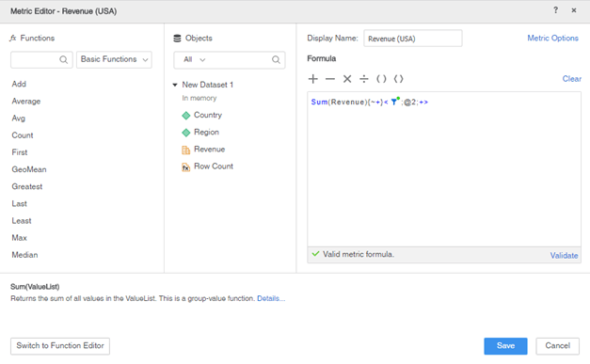590x364 pixels.
Task: Click the Objects database icon
Action: (x=177, y=39)
